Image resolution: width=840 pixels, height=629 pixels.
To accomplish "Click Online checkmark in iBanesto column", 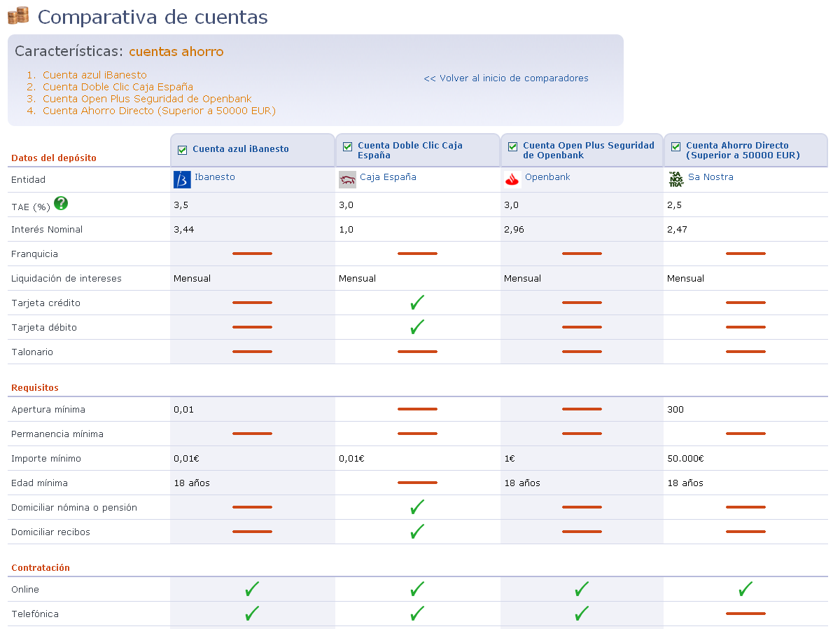I will (x=252, y=589).
